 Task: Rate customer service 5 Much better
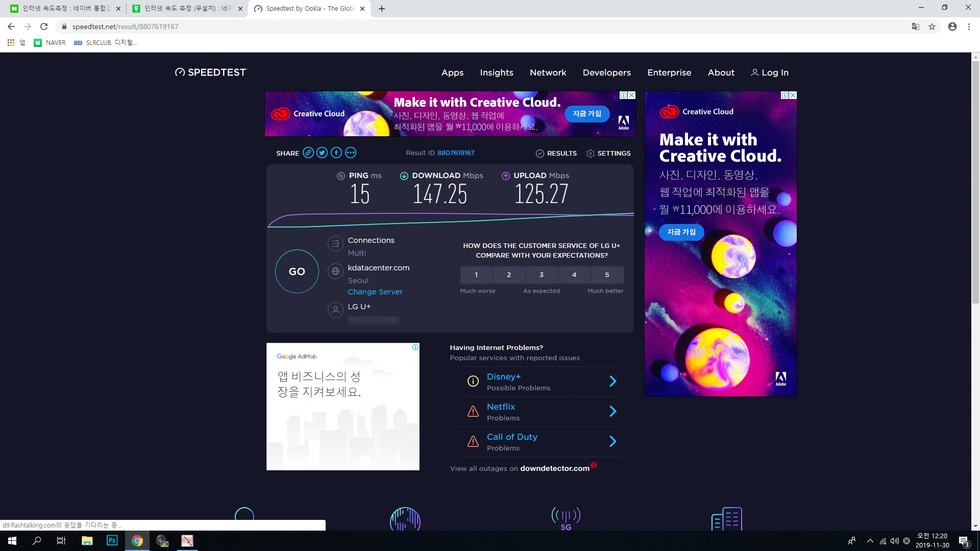coord(607,275)
